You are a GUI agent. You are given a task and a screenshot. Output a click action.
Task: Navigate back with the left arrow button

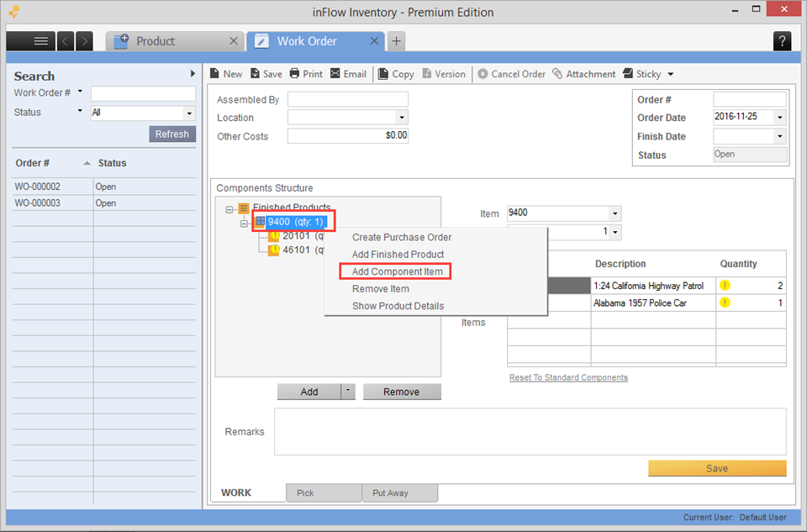coord(66,41)
